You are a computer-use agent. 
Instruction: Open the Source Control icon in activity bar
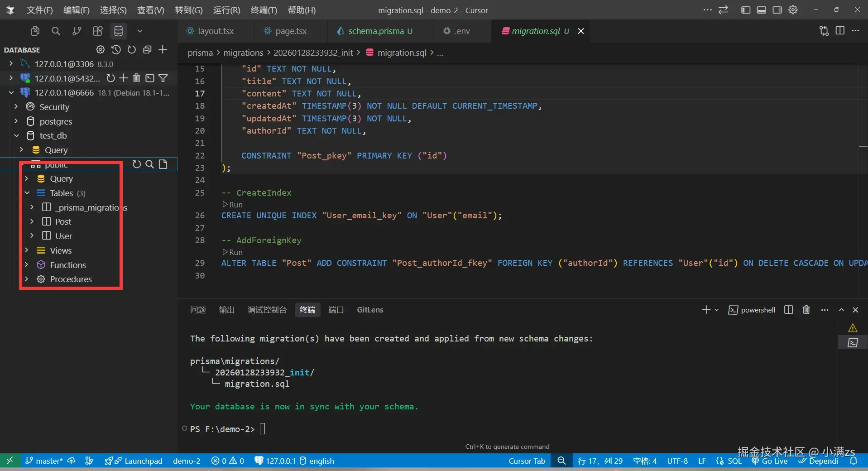[77, 31]
